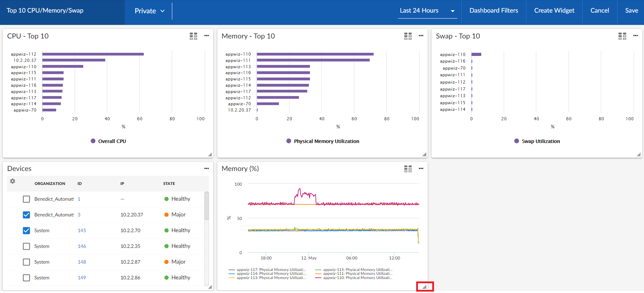
Task: Open Memory - Top 10 ellipsis menu
Action: pos(421,36)
